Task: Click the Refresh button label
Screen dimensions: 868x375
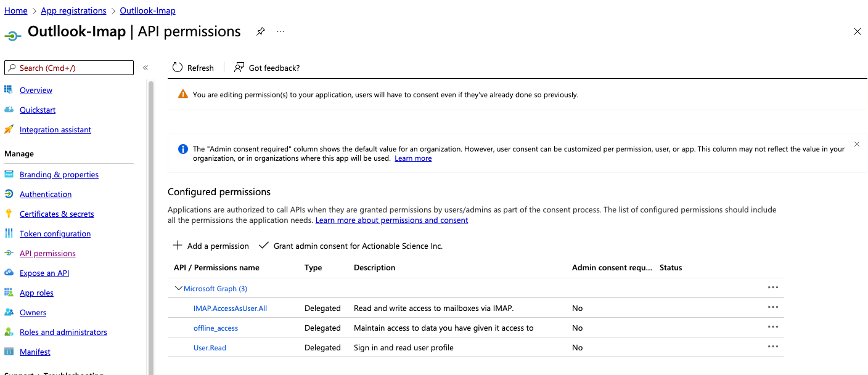Action: coord(200,68)
